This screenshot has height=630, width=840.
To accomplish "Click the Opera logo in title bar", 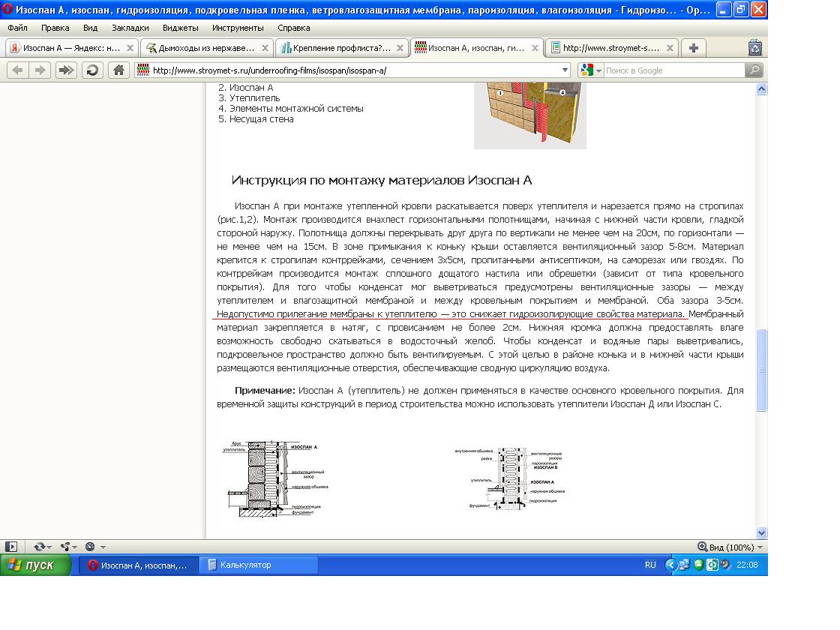I will click(7, 9).
